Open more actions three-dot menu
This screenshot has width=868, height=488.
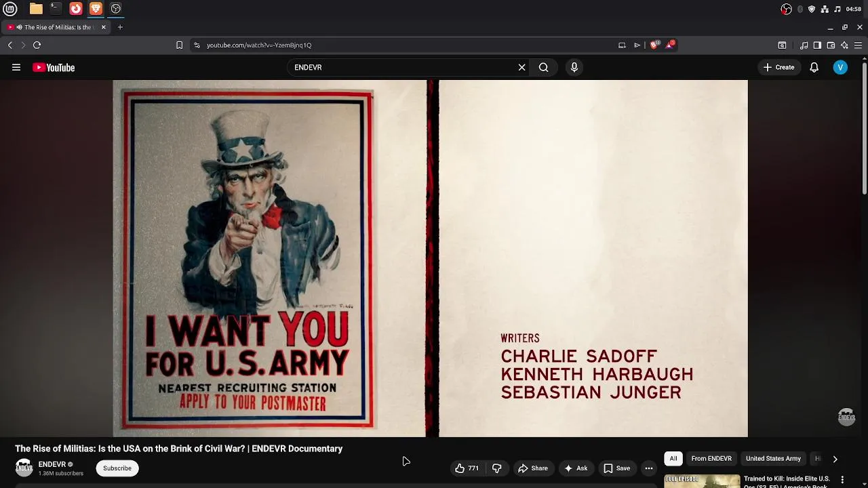(x=649, y=468)
